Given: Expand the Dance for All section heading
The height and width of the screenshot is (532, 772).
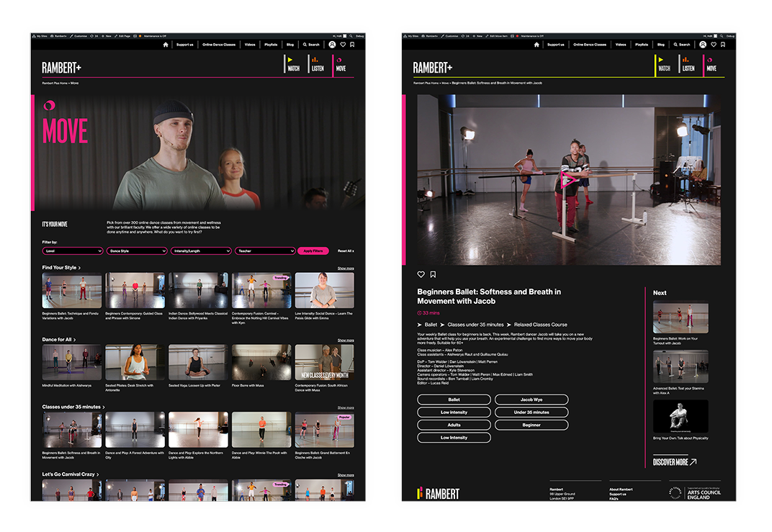Looking at the screenshot, I should pyautogui.click(x=58, y=340).
